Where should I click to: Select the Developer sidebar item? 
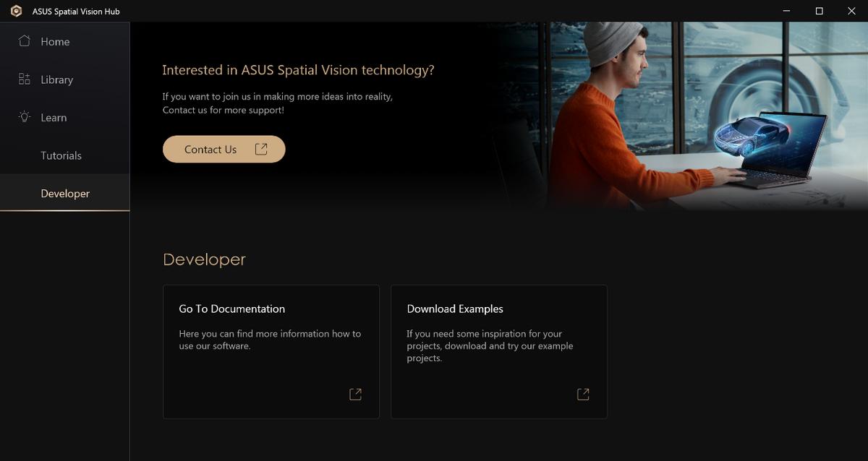(65, 193)
